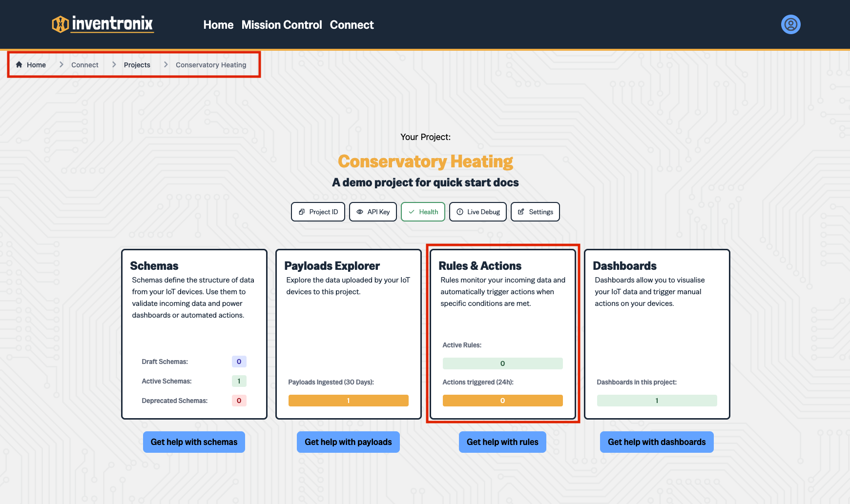Click the chevron between Home and Connect

61,64
